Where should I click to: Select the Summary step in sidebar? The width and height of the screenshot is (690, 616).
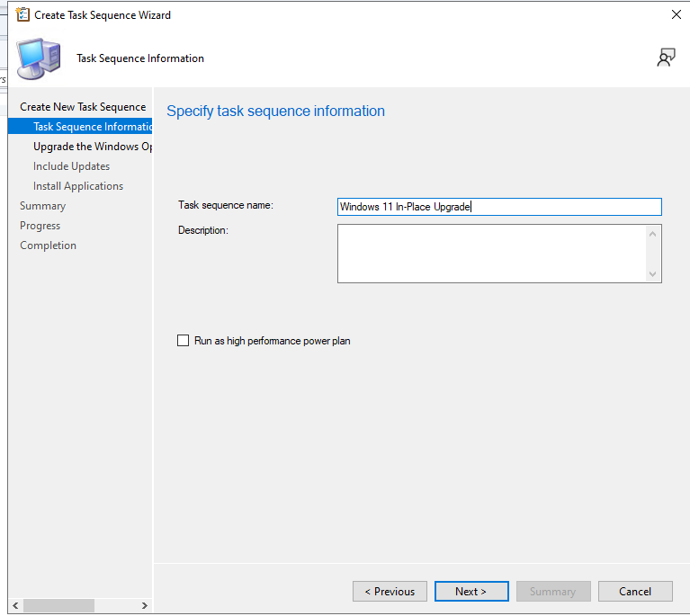click(42, 206)
